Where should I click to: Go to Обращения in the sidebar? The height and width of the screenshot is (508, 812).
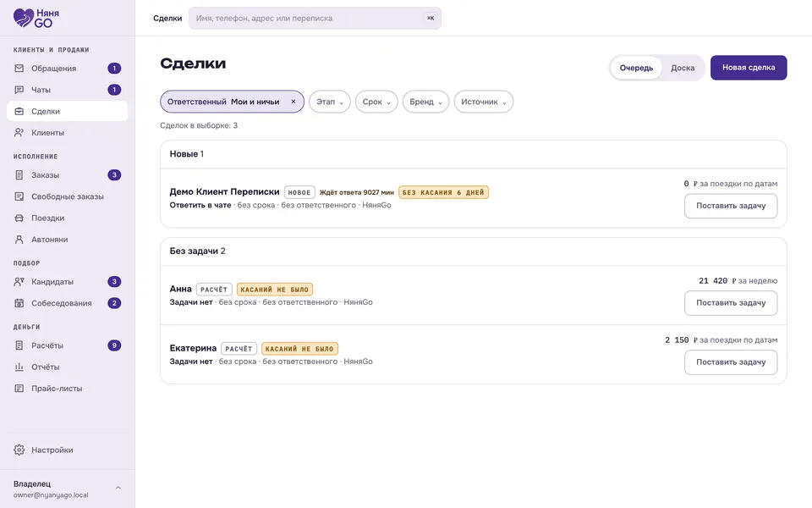pos(68,69)
